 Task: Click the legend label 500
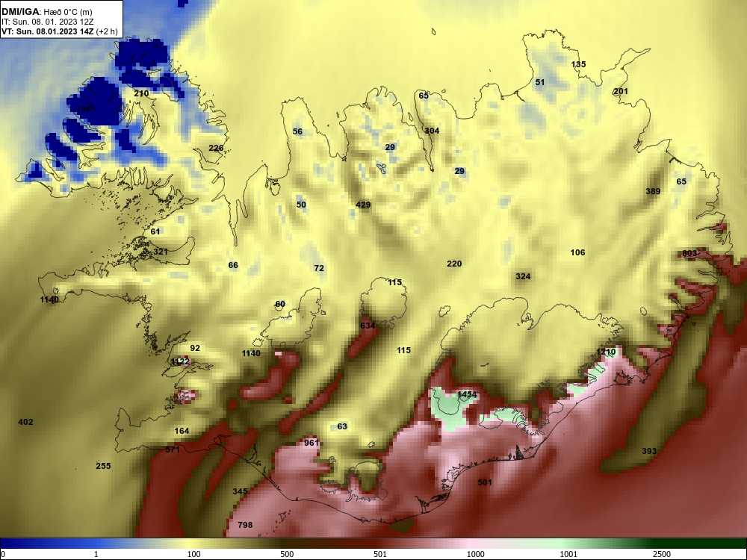pyautogui.click(x=287, y=554)
